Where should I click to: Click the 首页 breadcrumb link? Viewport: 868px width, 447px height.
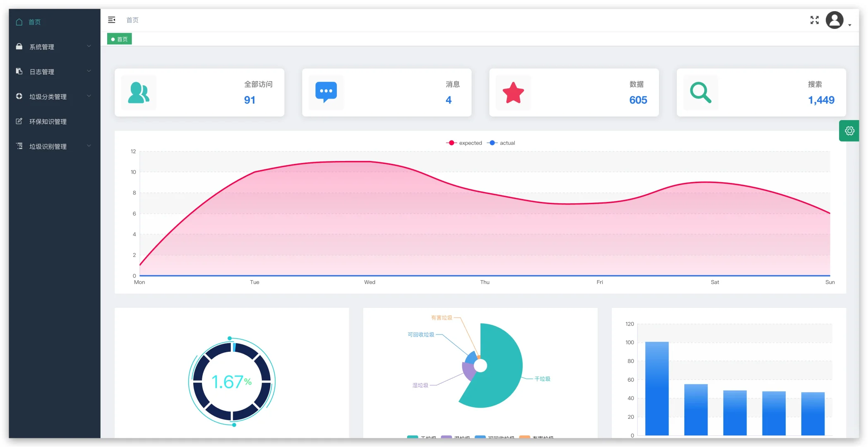pos(132,20)
